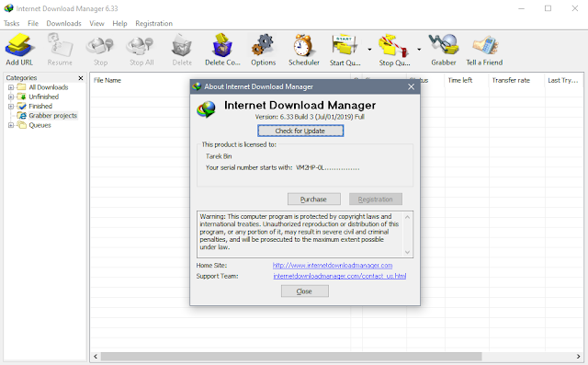Click the Transfer rate column header

(x=511, y=80)
